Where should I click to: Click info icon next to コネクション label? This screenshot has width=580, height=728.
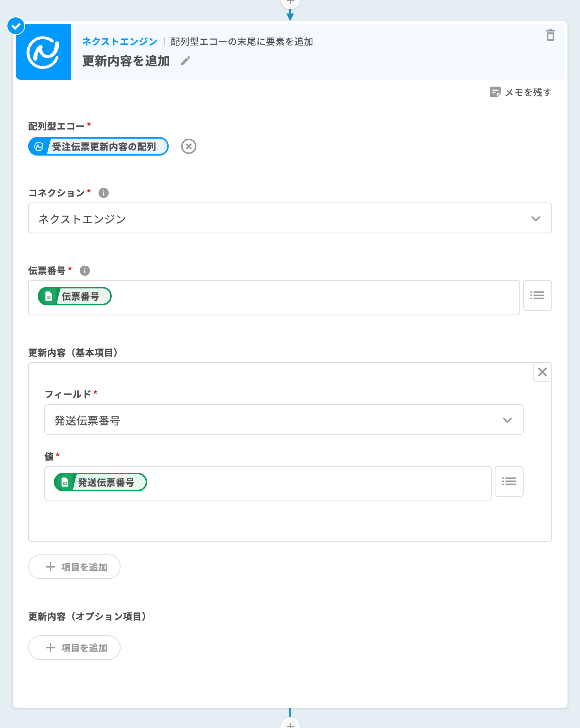tap(103, 193)
